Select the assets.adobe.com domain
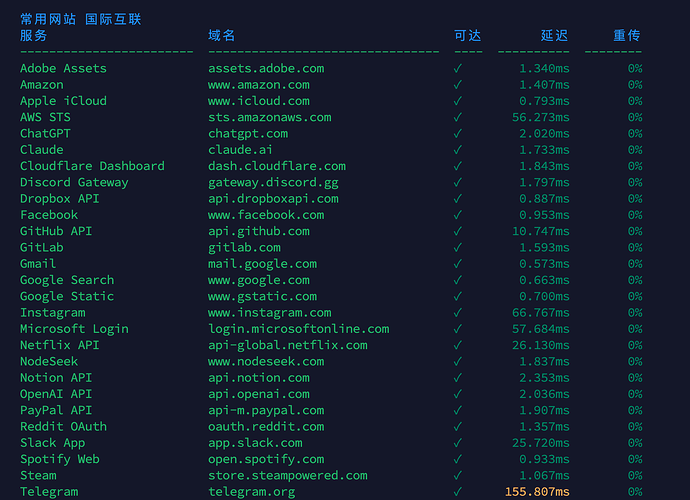 tap(266, 69)
